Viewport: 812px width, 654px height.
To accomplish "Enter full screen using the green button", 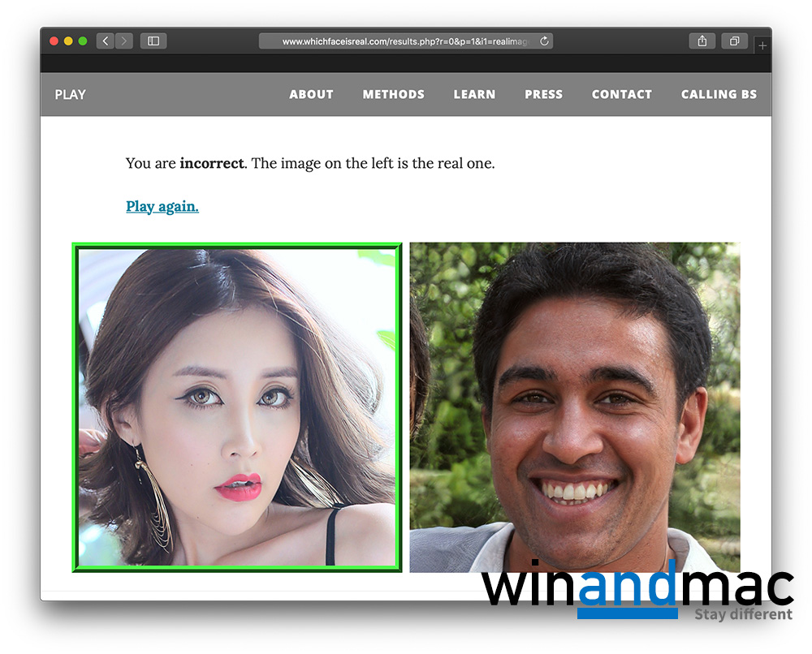I will coord(82,41).
